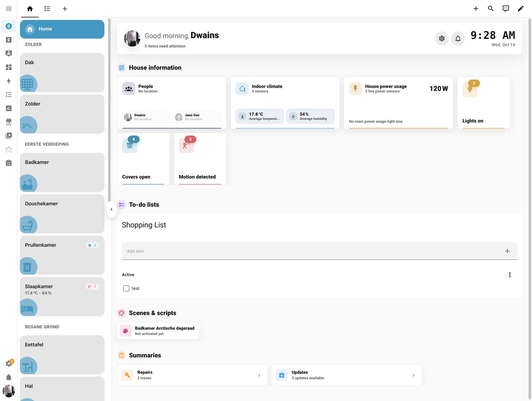The image size is (532, 401).
Task: Open sidebar notifications bell
Action: click(9, 377)
